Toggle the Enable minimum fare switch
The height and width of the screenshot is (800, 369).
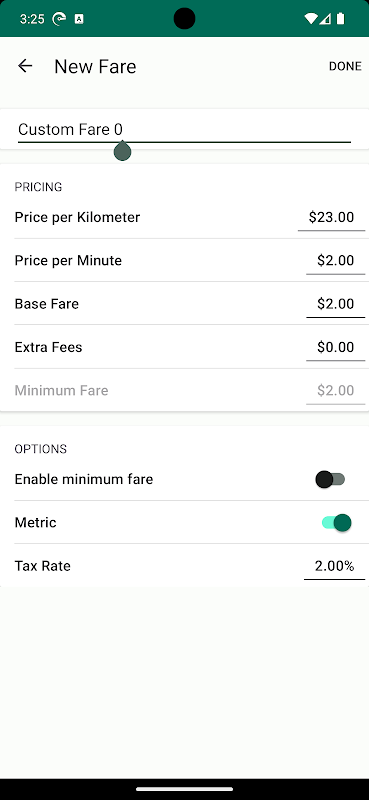(x=330, y=480)
